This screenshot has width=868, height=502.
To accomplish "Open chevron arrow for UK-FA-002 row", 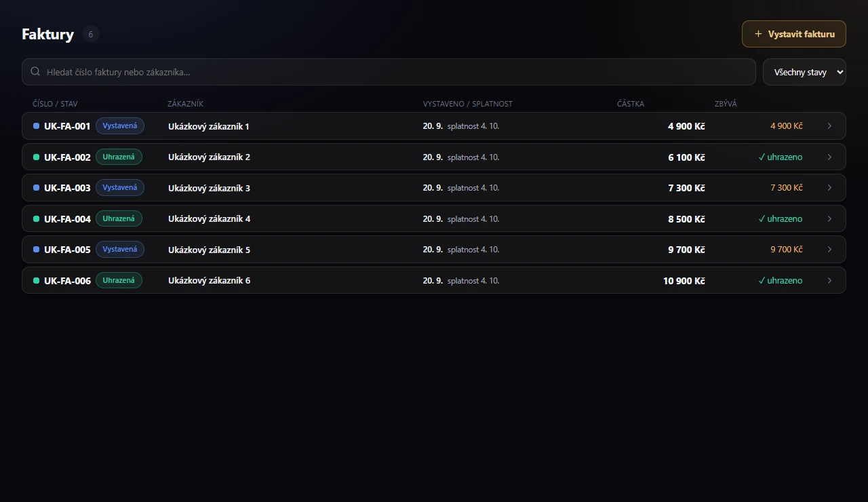I will (829, 157).
